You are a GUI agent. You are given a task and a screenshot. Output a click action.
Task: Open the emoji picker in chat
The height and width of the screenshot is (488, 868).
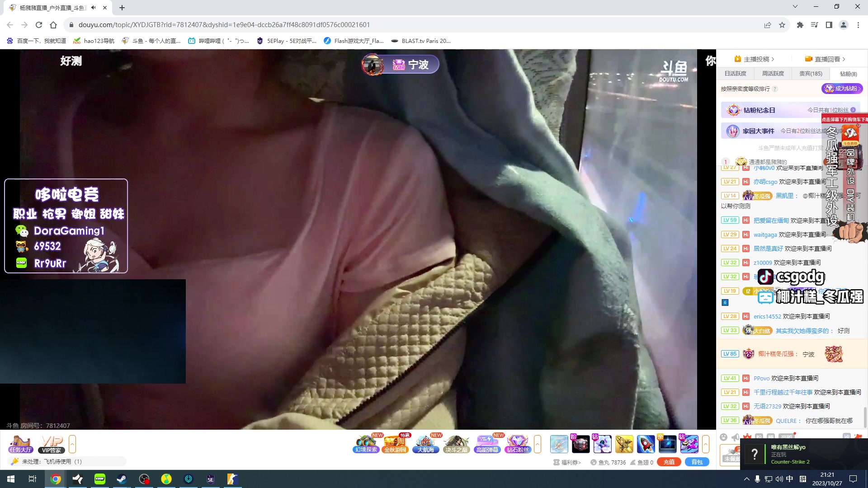(x=723, y=437)
